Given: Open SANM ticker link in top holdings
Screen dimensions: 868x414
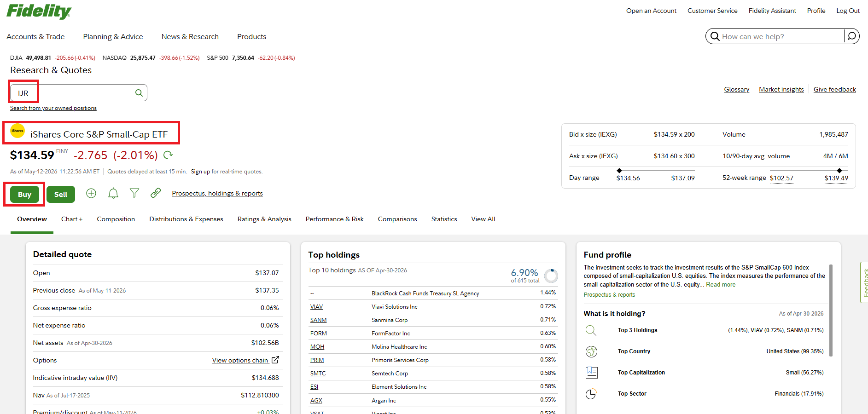Looking at the screenshot, I should (x=318, y=320).
